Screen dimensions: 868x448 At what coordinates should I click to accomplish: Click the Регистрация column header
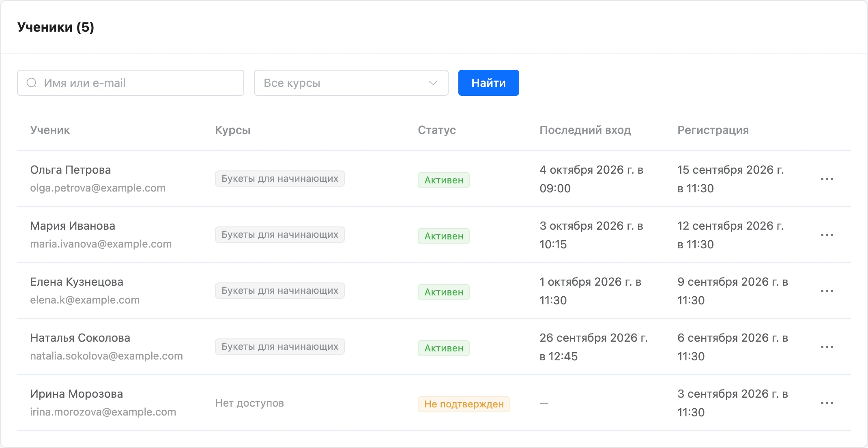(x=713, y=130)
